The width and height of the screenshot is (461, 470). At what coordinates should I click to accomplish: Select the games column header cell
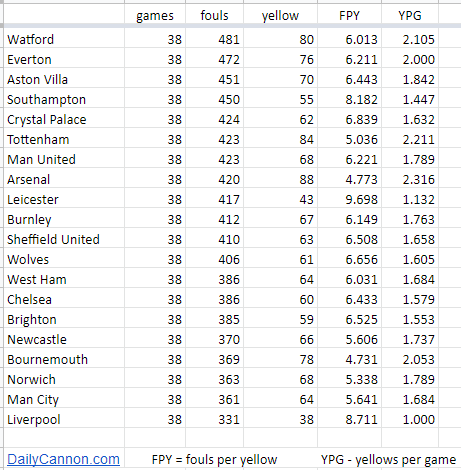point(155,15)
